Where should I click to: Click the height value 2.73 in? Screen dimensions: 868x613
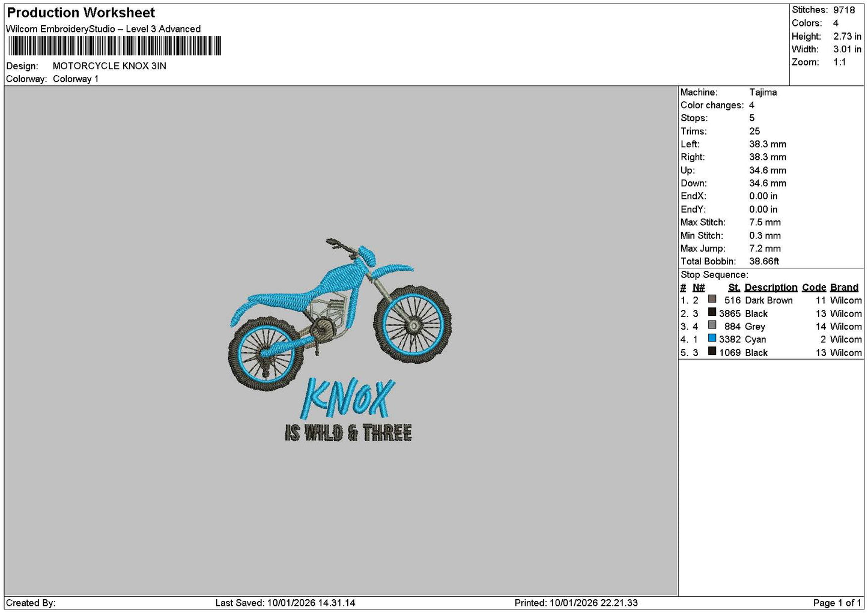pos(847,37)
